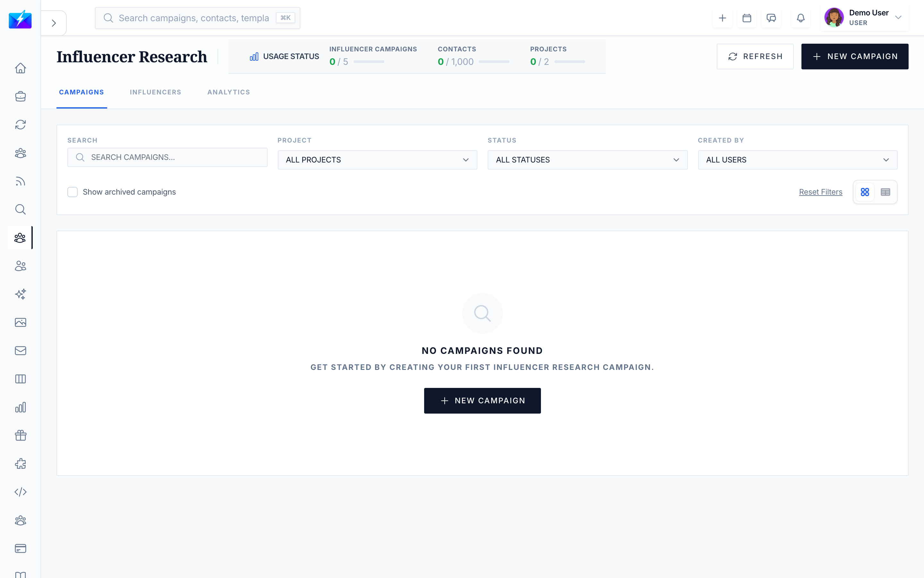The image size is (924, 578).
Task: Toggle the Show archived campaigns checkbox
Action: 73,192
